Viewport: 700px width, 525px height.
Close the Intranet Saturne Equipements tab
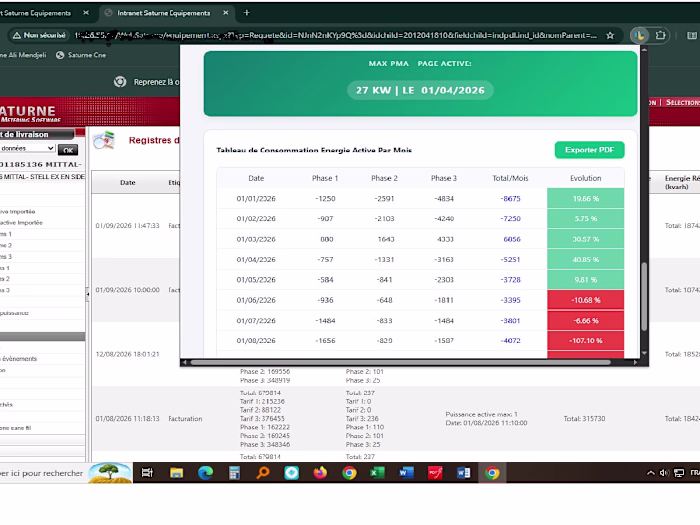(225, 13)
